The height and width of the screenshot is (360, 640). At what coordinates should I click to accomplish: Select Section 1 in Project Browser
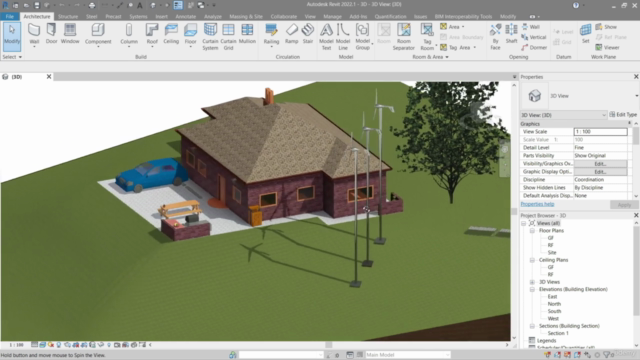[558, 333]
